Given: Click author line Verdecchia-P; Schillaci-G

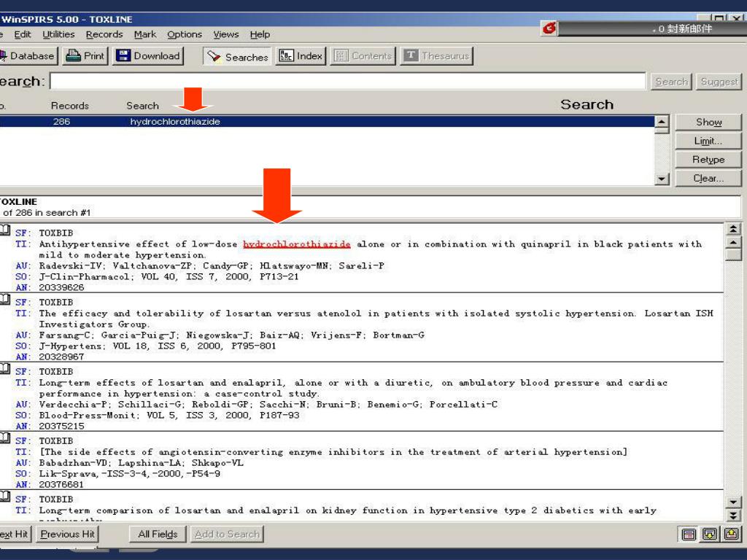Looking at the screenshot, I should tap(268, 404).
